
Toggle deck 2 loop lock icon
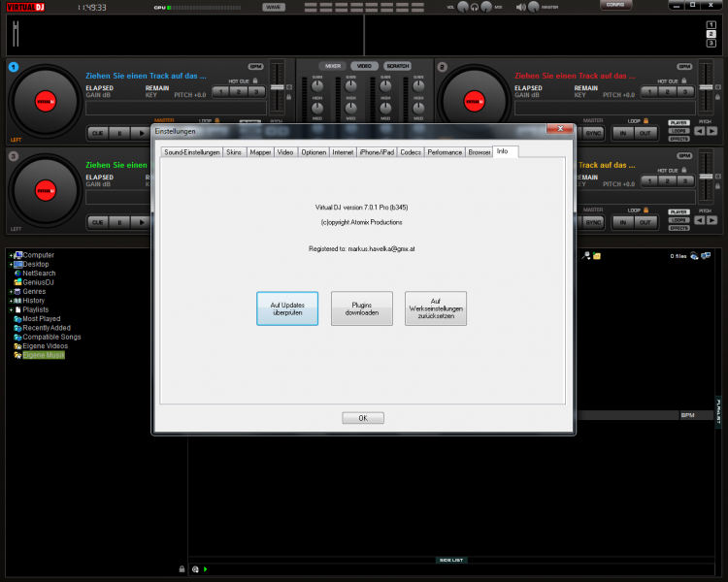[645, 120]
